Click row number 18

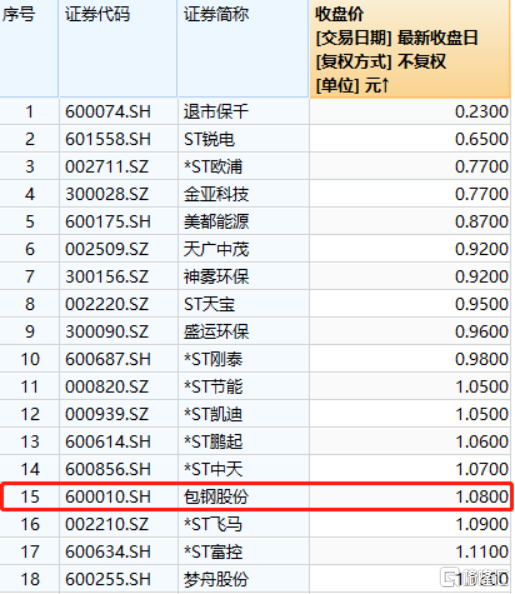point(30,579)
